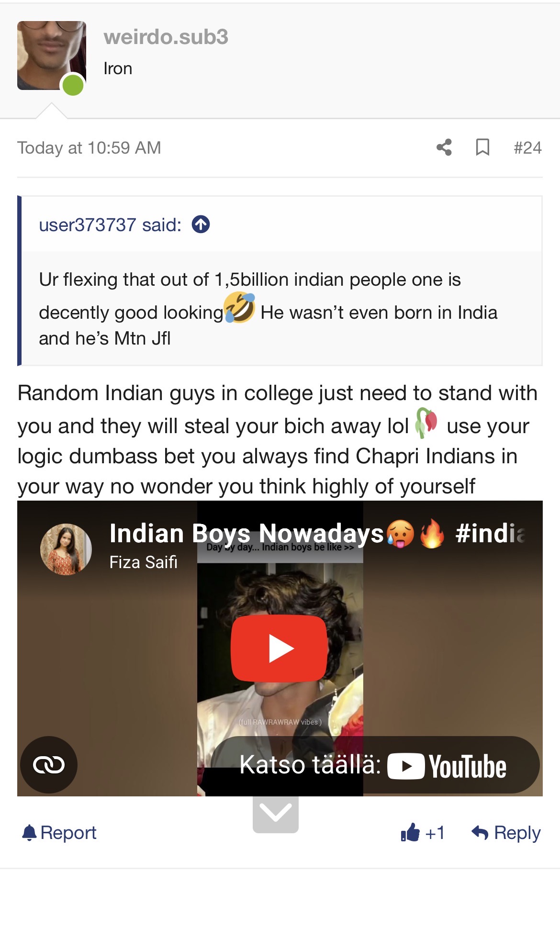Open the Indian Boys Nowadays video title
The image size is (560, 928).
click(317, 533)
